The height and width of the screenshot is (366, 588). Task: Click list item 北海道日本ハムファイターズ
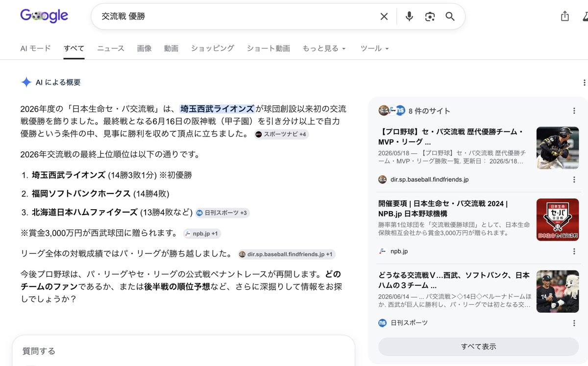85,213
